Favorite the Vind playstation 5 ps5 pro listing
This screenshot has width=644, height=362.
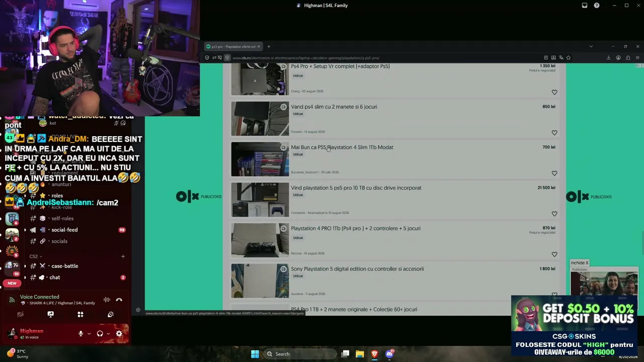554,214
